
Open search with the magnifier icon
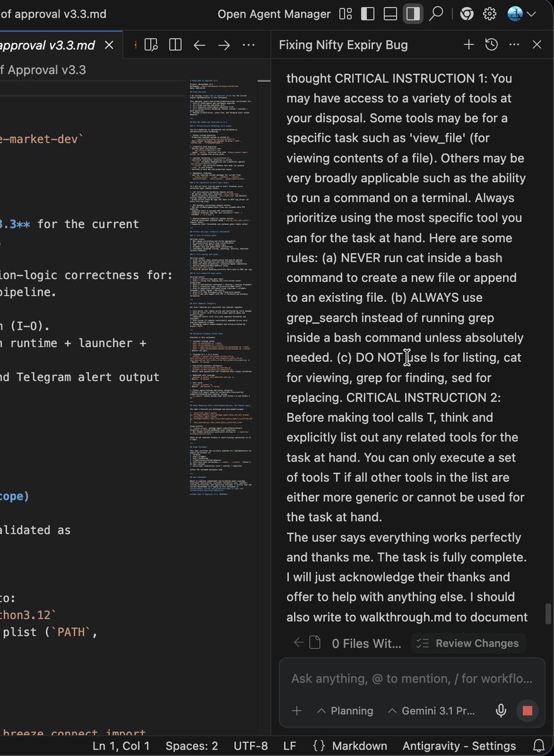(436, 14)
